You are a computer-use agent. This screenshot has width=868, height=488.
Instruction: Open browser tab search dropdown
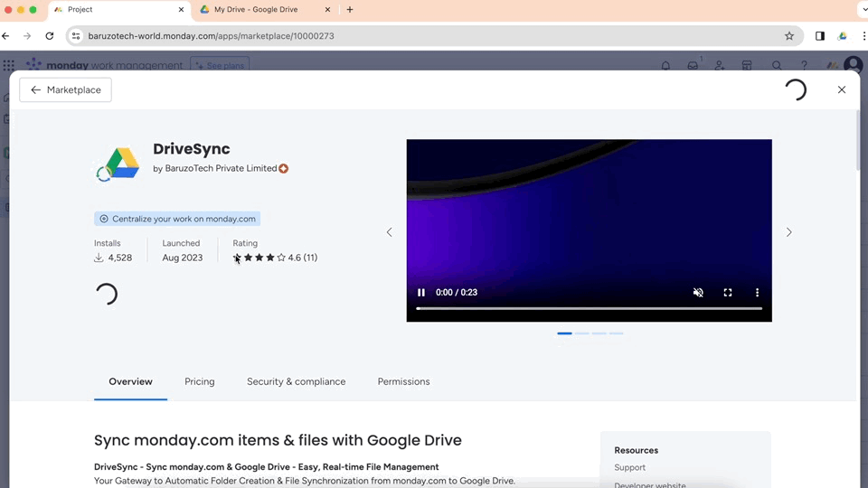863,9
